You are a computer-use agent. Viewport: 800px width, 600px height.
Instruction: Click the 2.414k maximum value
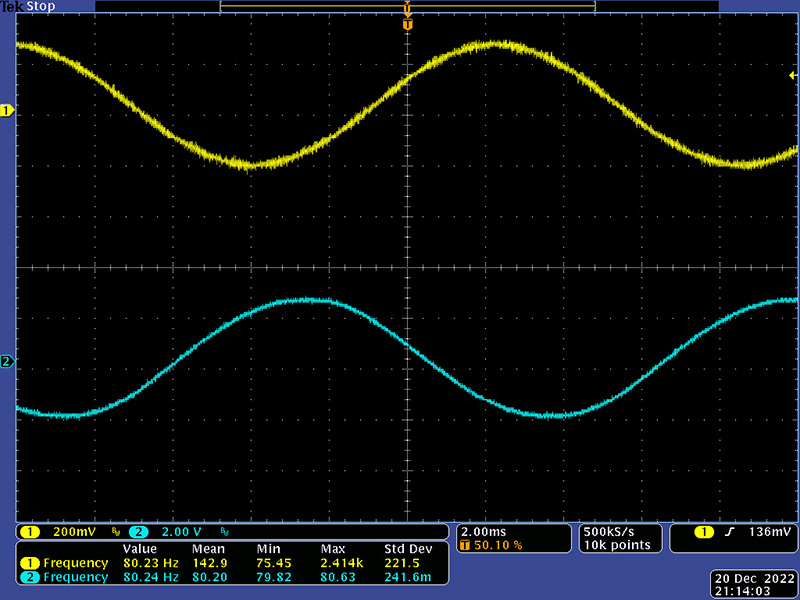click(342, 563)
